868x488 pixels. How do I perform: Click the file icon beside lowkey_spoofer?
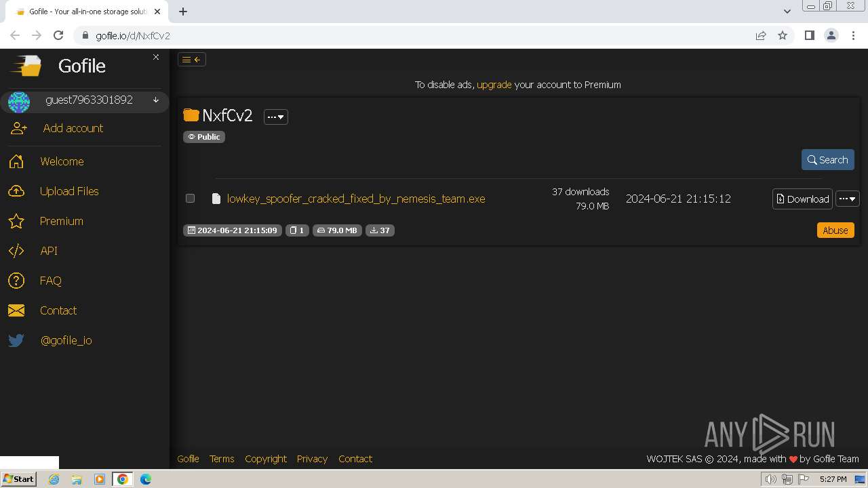[x=216, y=199]
